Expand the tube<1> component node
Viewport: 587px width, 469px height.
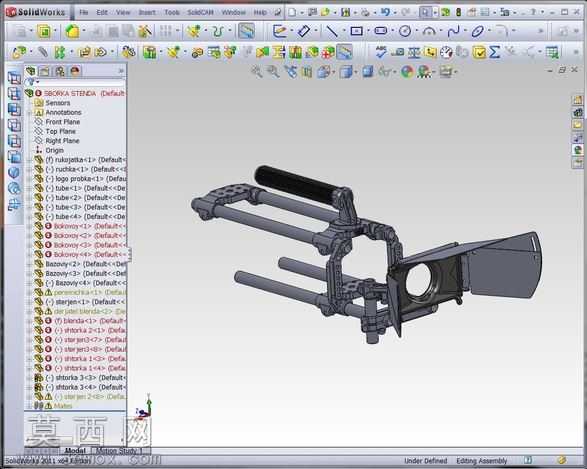click(x=29, y=188)
